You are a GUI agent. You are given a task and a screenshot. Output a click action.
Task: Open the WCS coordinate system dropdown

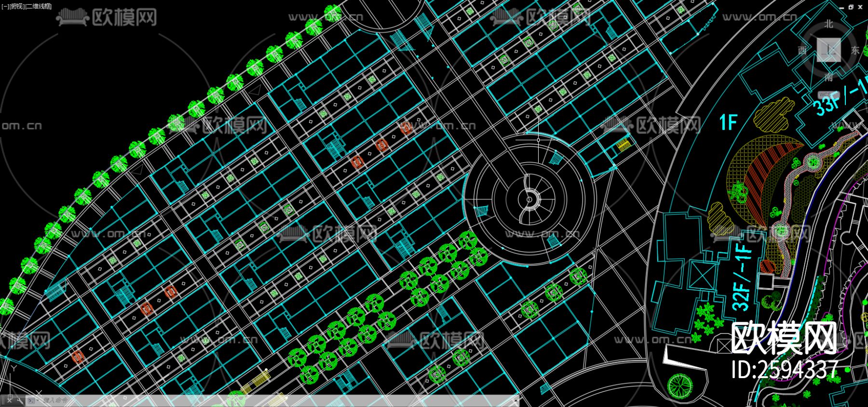tap(828, 94)
